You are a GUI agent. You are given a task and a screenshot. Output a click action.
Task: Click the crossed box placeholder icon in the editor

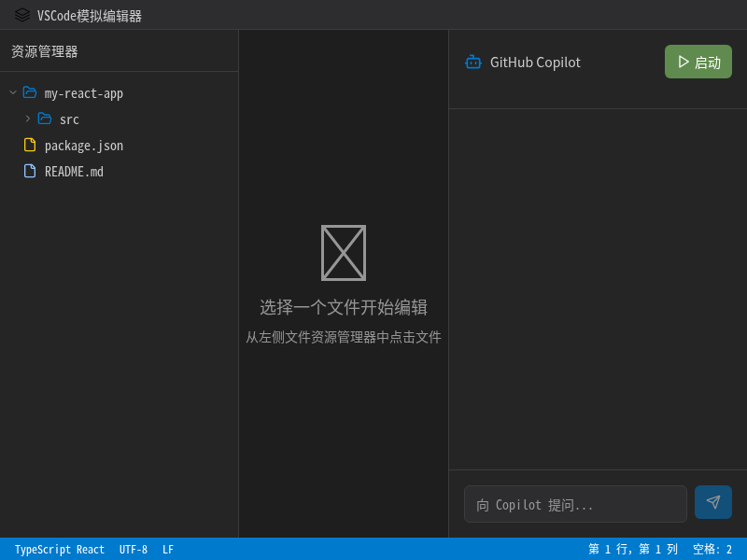click(344, 253)
